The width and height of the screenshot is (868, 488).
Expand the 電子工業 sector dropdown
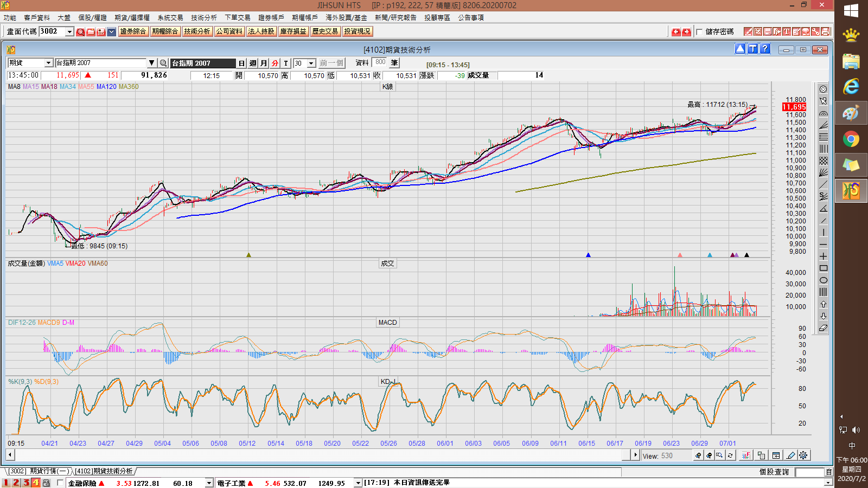[x=358, y=483]
